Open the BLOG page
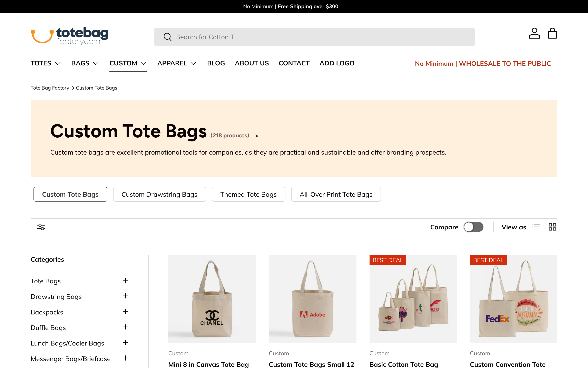This screenshot has height=368, width=588. 216,63
